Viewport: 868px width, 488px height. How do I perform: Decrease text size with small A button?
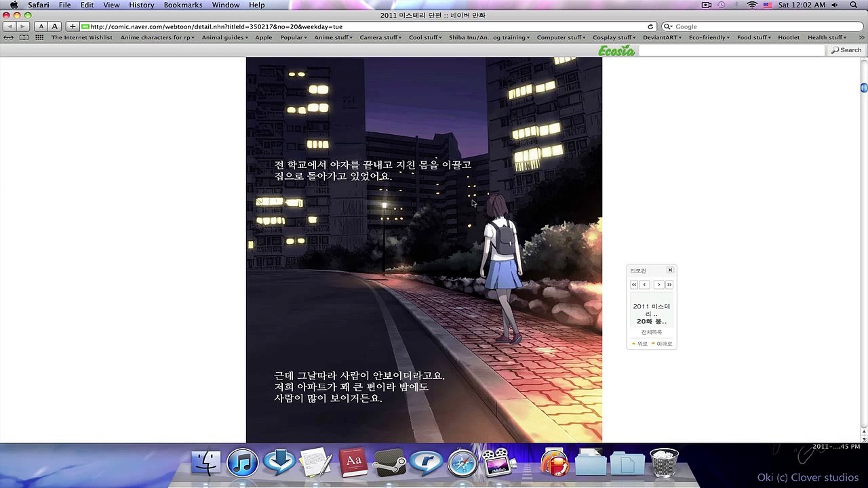[41, 26]
